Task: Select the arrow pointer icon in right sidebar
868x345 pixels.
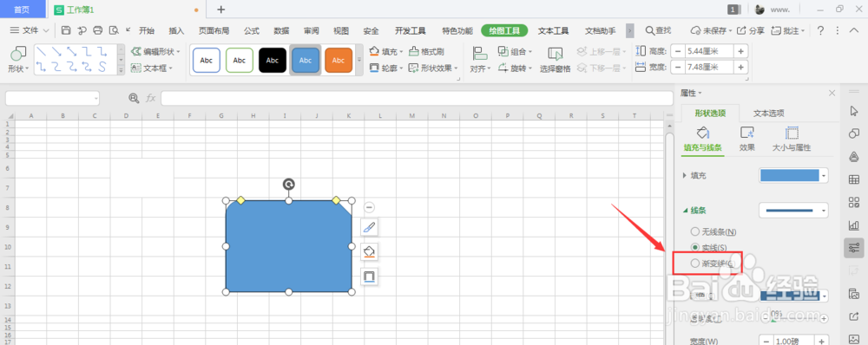Action: pos(853,111)
